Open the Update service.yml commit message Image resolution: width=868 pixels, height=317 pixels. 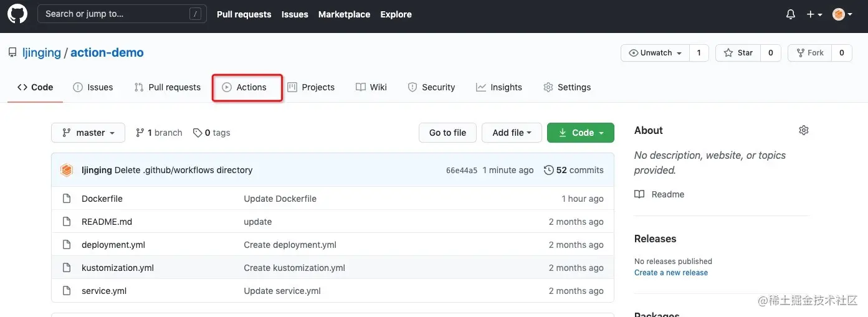pyautogui.click(x=282, y=291)
